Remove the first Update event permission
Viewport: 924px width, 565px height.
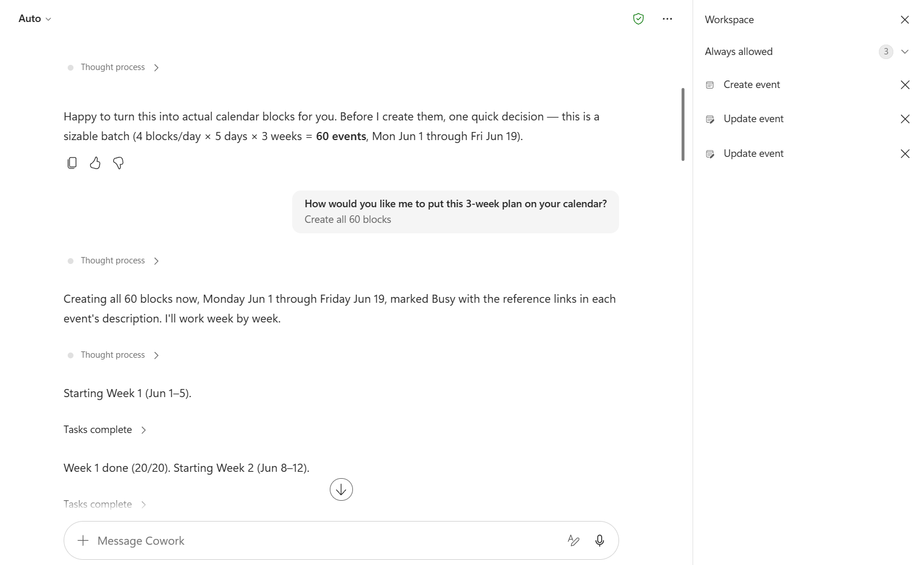(x=905, y=119)
